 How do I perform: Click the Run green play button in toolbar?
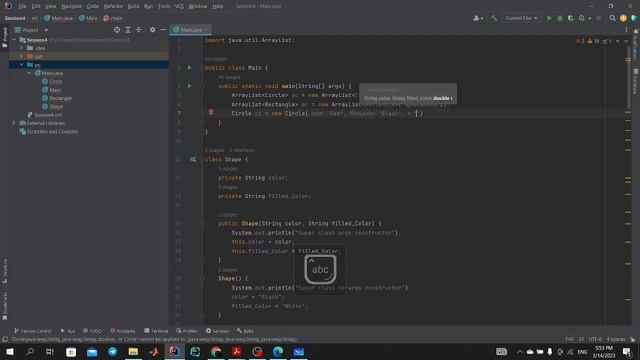click(549, 18)
